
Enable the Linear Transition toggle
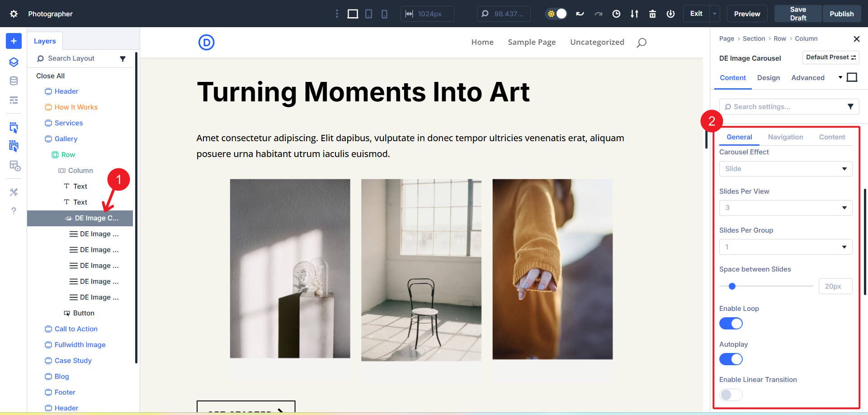[730, 395]
